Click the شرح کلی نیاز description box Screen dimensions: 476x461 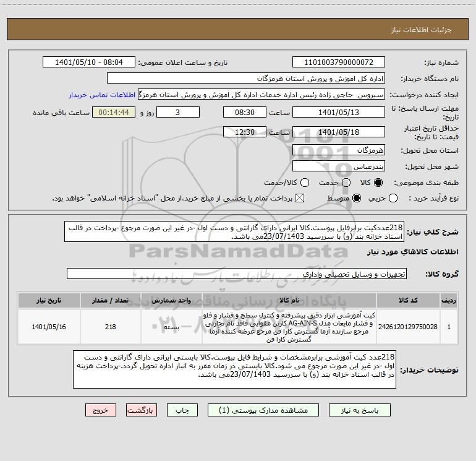[234, 231]
